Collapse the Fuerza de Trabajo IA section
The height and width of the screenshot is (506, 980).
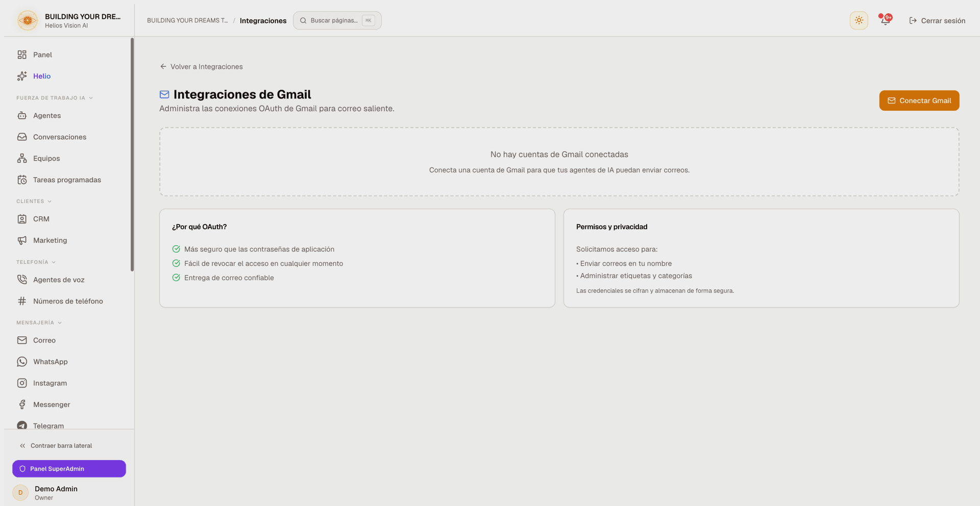tap(55, 98)
